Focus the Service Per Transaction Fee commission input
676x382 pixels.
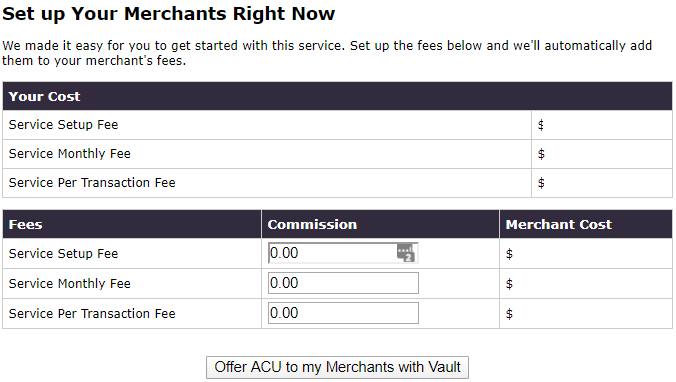(343, 313)
